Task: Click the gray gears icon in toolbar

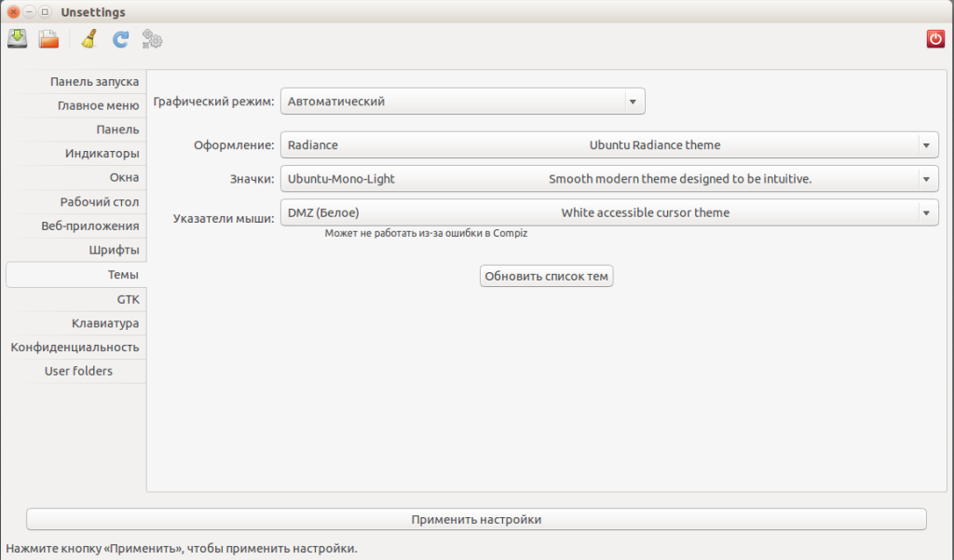Action: [152, 39]
